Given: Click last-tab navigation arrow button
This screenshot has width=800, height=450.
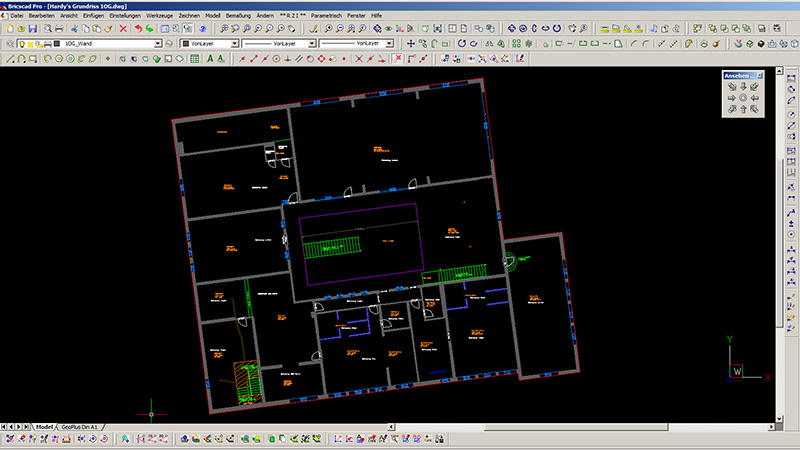Looking at the screenshot, I should [x=26, y=427].
